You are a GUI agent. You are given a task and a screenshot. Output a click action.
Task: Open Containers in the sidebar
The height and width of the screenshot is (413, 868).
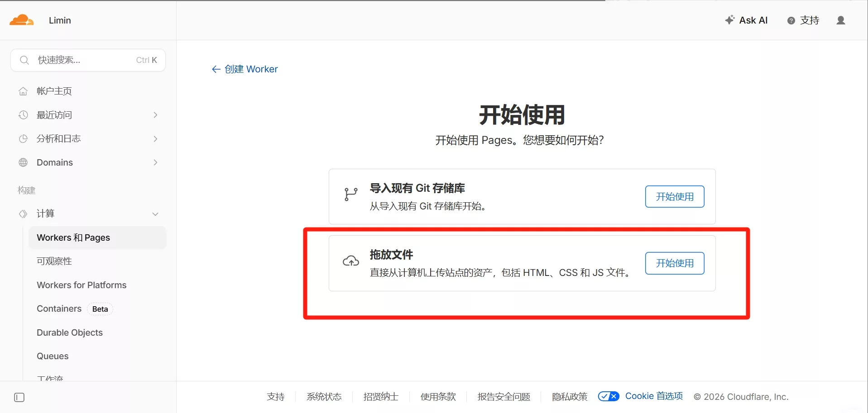(x=59, y=309)
